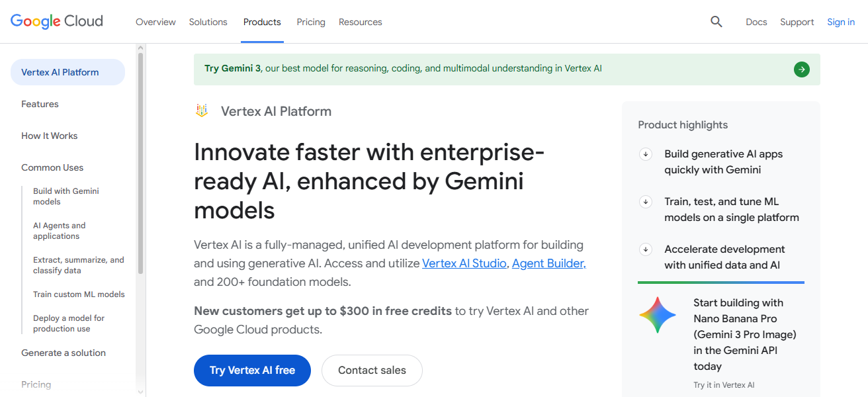Click the Nano Banana Pro colorful spark icon
This screenshot has height=397, width=868.
tap(657, 315)
